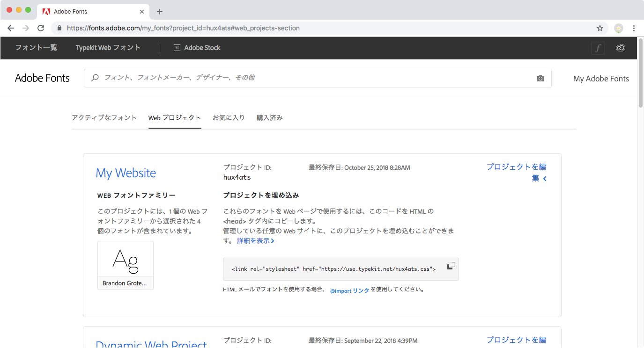Open the Chrome three-dot menu
The width and height of the screenshot is (644, 348).
(x=634, y=28)
